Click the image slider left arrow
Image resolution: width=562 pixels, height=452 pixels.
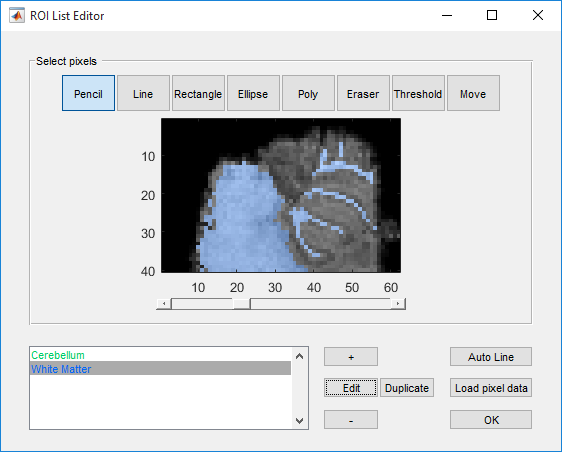(x=164, y=304)
